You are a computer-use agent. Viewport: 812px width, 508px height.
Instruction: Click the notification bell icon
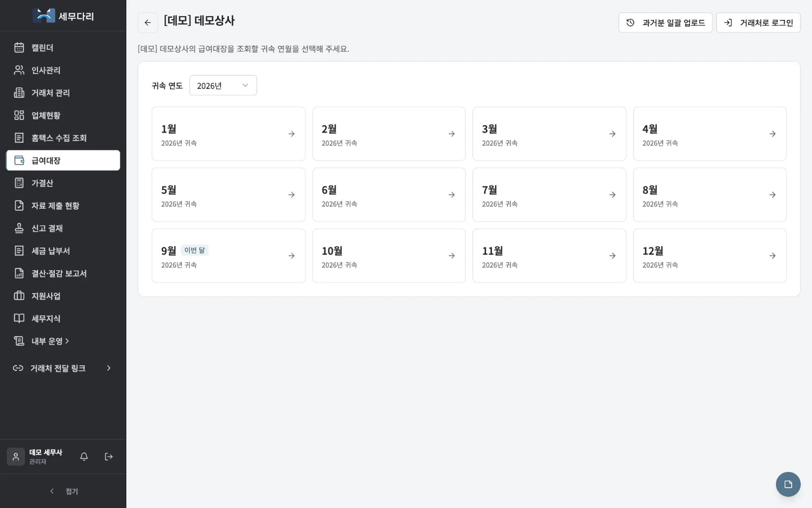(x=84, y=457)
